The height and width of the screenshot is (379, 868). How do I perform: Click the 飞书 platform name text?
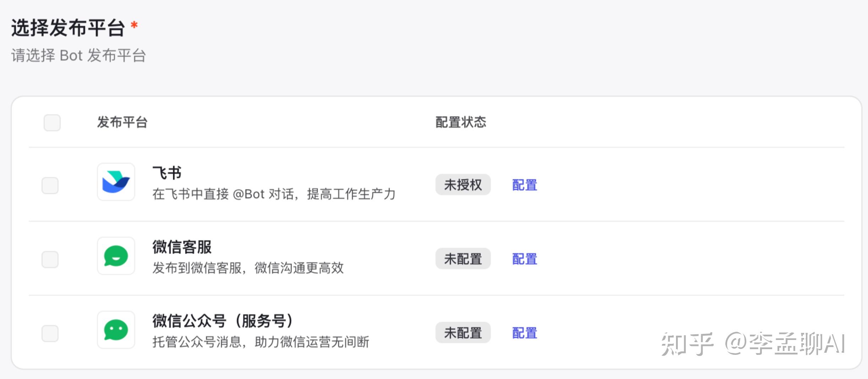click(167, 173)
